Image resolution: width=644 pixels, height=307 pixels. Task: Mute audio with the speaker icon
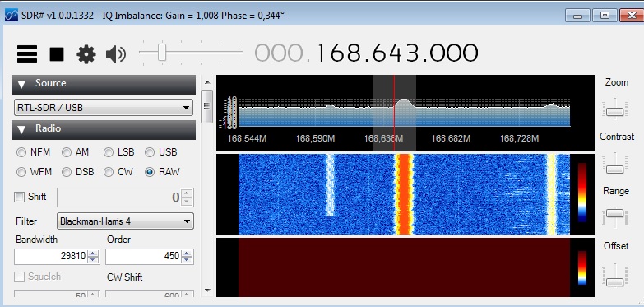point(115,54)
